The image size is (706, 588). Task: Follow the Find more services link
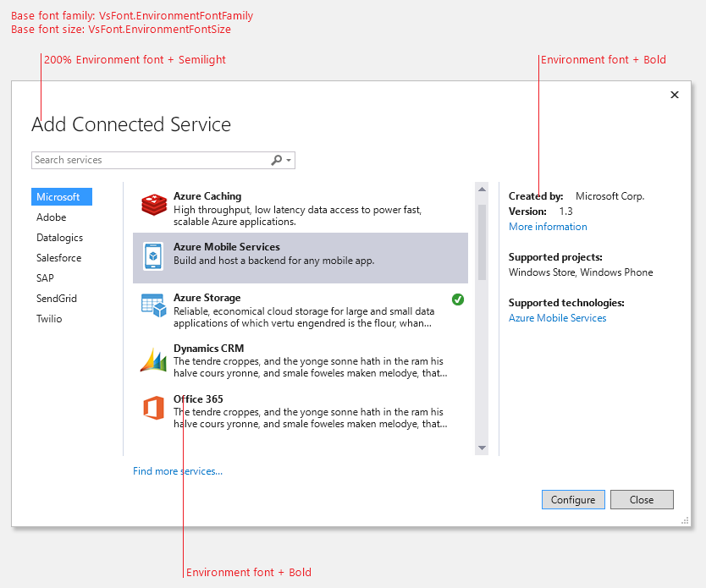point(178,471)
